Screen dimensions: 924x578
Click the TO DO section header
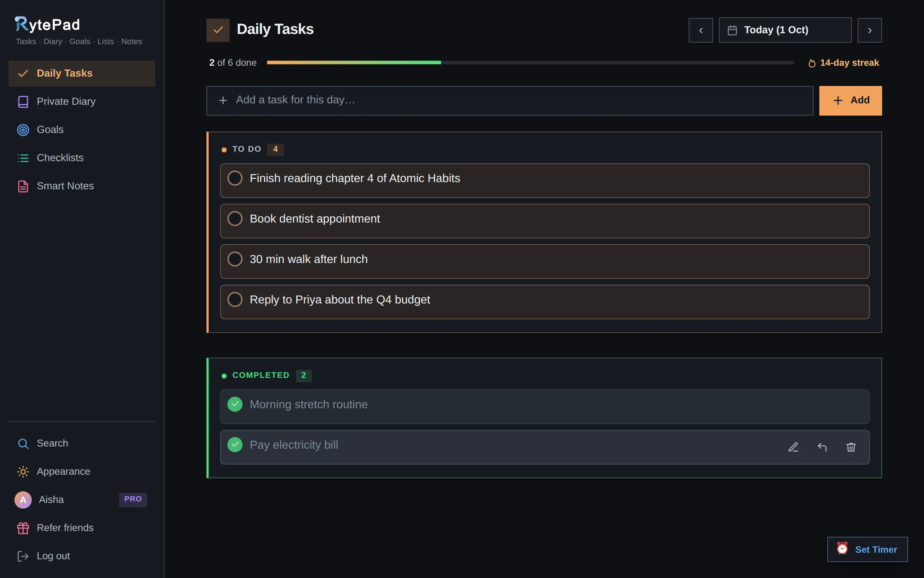[x=247, y=149]
